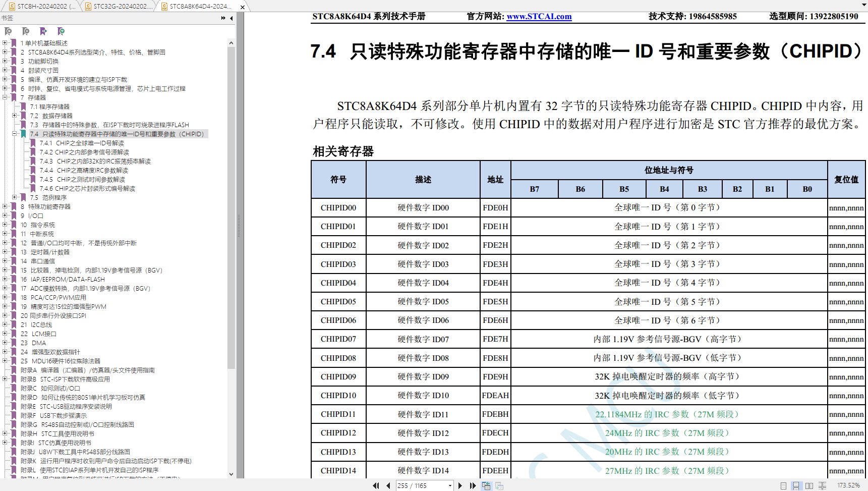The height and width of the screenshot is (491, 868).
Task: Open bookmark 附录B STC-ISP下载软件高级应用
Action: coord(65,379)
